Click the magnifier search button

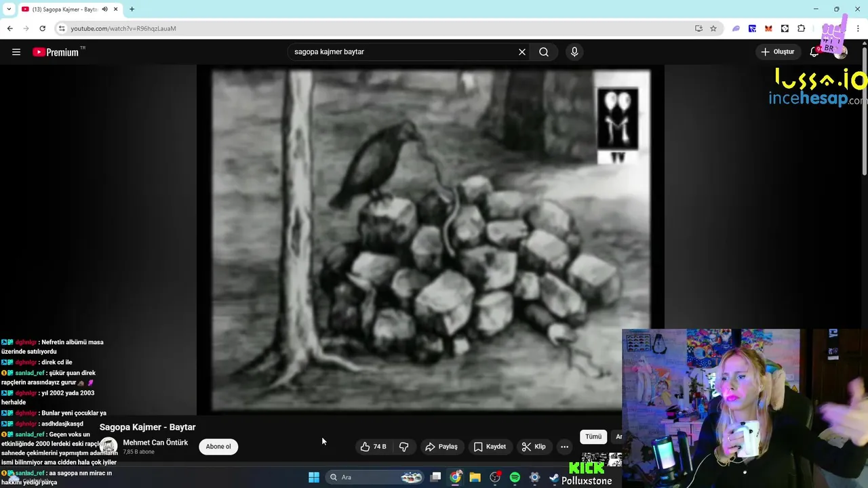pyautogui.click(x=544, y=52)
